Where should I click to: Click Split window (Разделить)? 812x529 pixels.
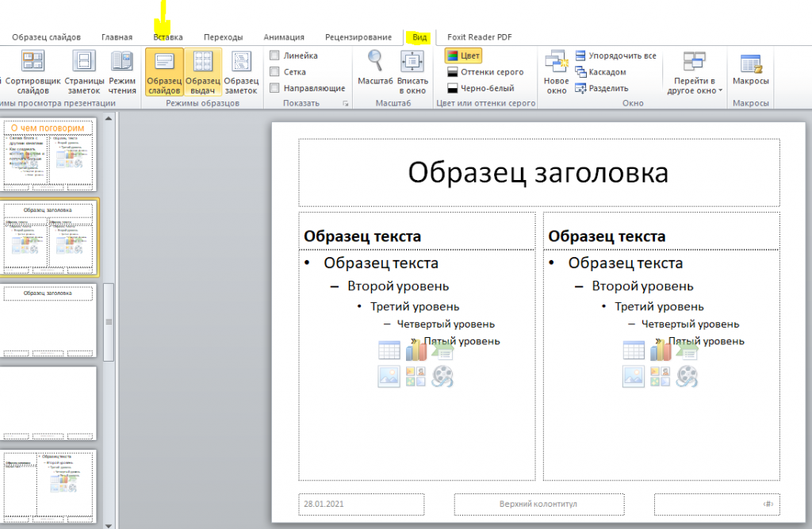(x=602, y=88)
